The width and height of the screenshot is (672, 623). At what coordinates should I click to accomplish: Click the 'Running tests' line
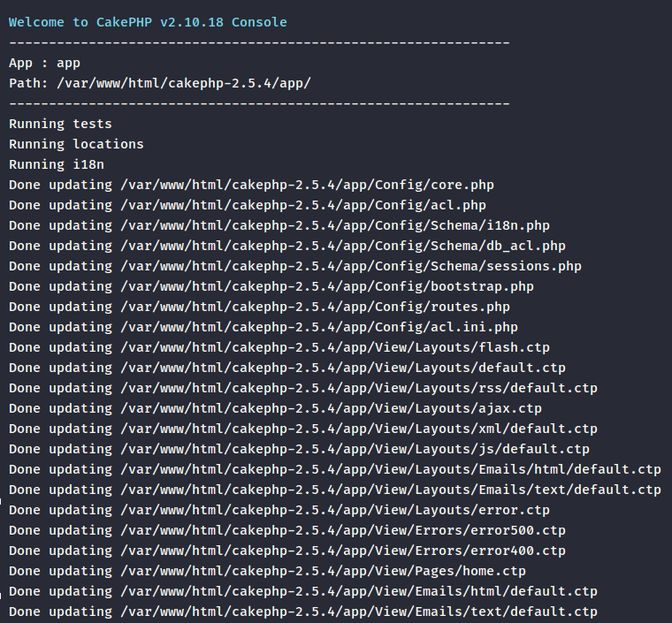point(60,124)
